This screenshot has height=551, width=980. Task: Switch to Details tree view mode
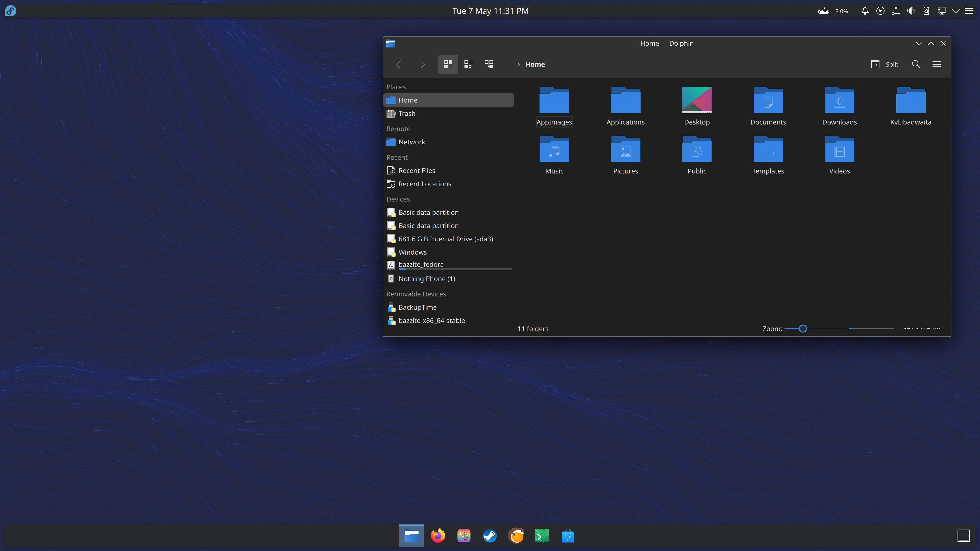(489, 64)
